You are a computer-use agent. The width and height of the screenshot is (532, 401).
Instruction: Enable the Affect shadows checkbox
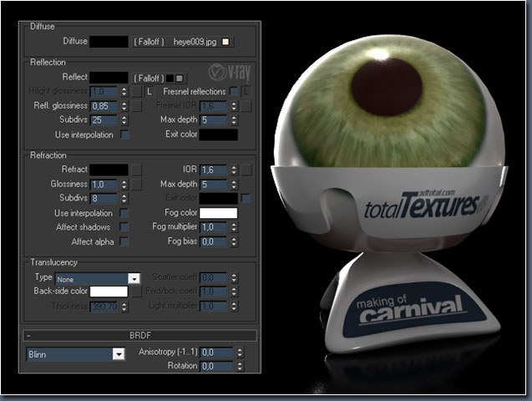pyautogui.click(x=124, y=227)
